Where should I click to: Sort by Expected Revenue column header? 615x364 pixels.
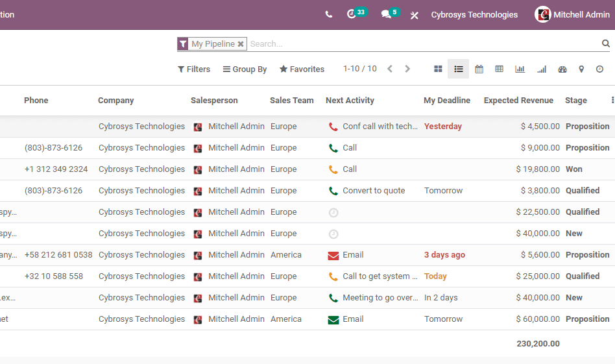(x=518, y=101)
